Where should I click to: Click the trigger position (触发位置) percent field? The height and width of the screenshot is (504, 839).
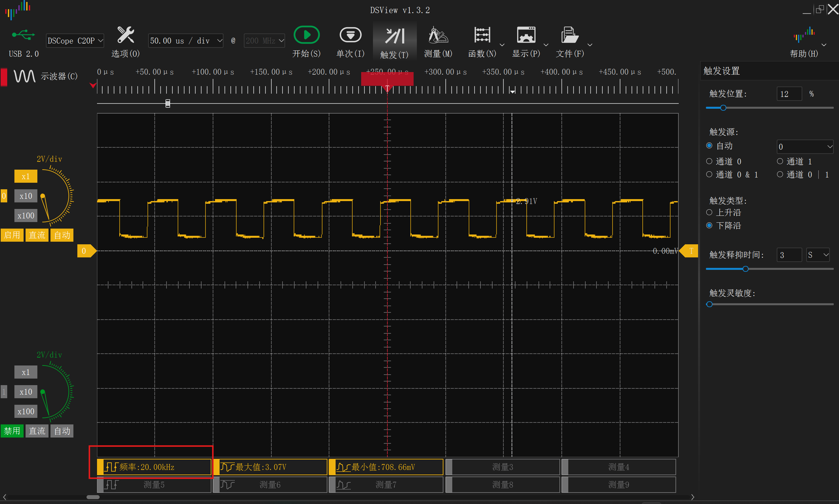pos(789,94)
